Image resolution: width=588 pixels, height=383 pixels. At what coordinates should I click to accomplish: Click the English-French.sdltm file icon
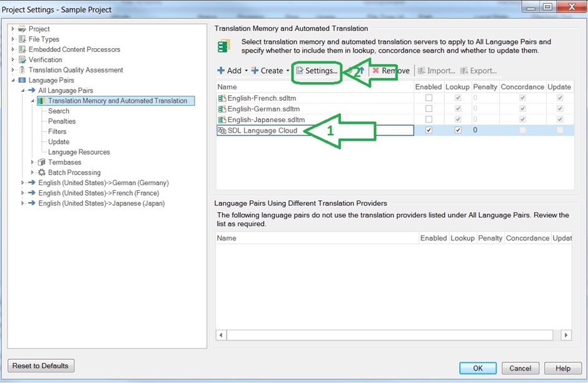coord(222,98)
